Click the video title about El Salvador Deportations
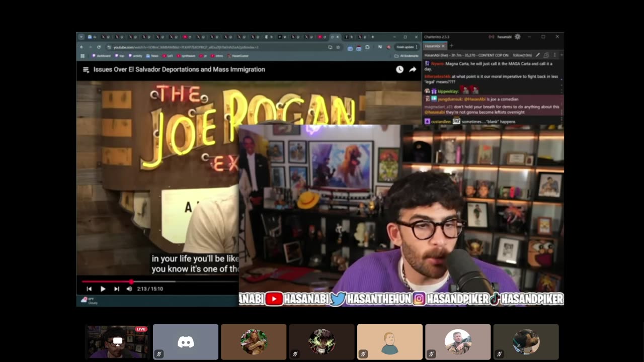Viewport: 644px width, 362px height. click(x=179, y=69)
